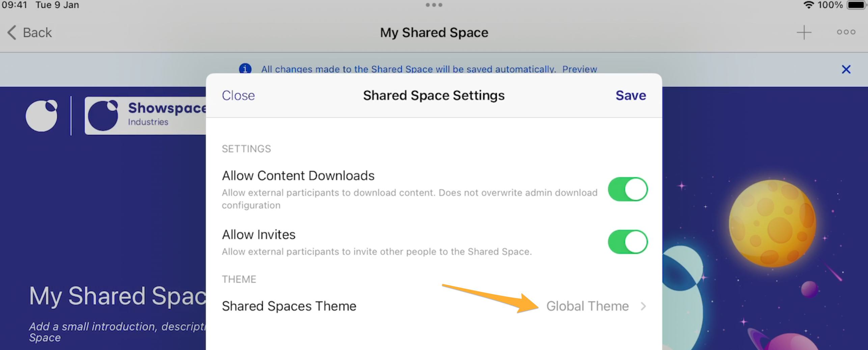Tap the white circle logo icon
This screenshot has width=868, height=350.
42,115
